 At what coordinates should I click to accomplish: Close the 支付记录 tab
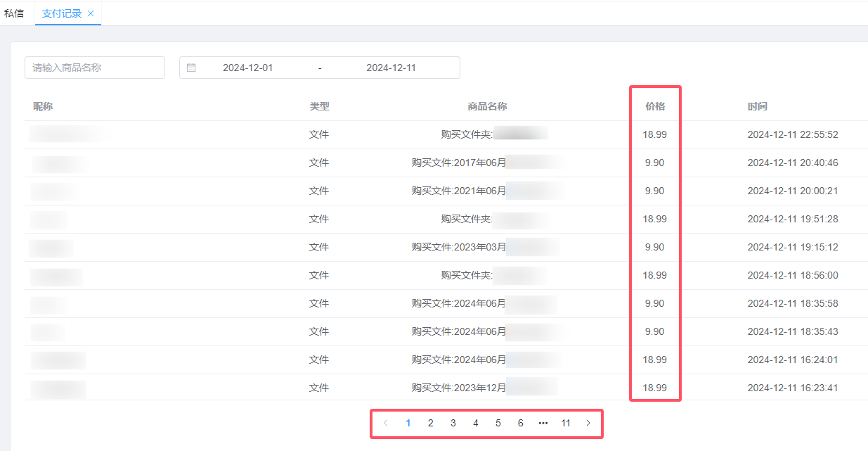(91, 13)
